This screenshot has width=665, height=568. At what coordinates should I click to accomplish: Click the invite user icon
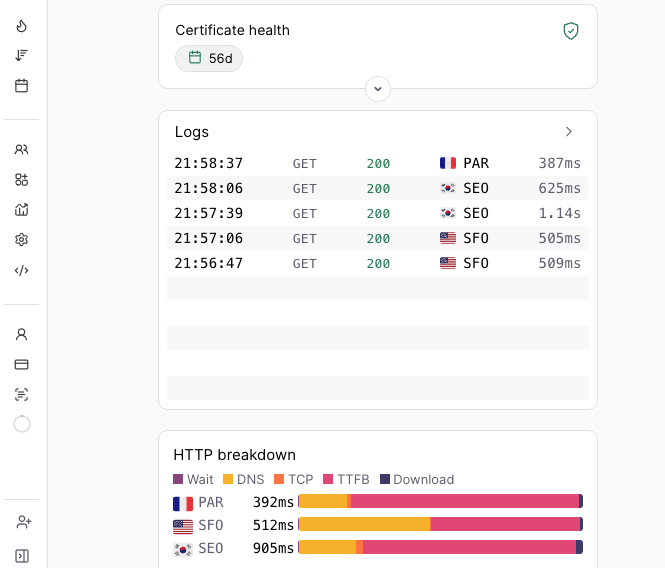[24, 522]
